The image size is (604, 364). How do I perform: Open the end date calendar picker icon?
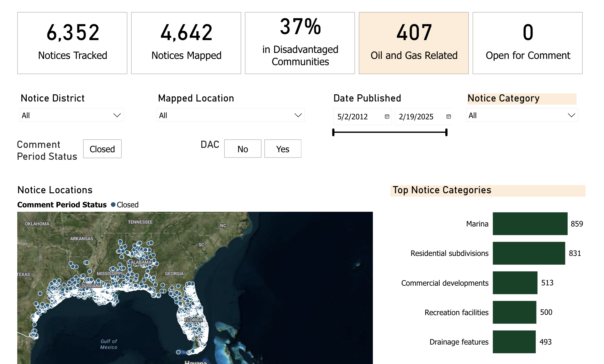coord(448,117)
